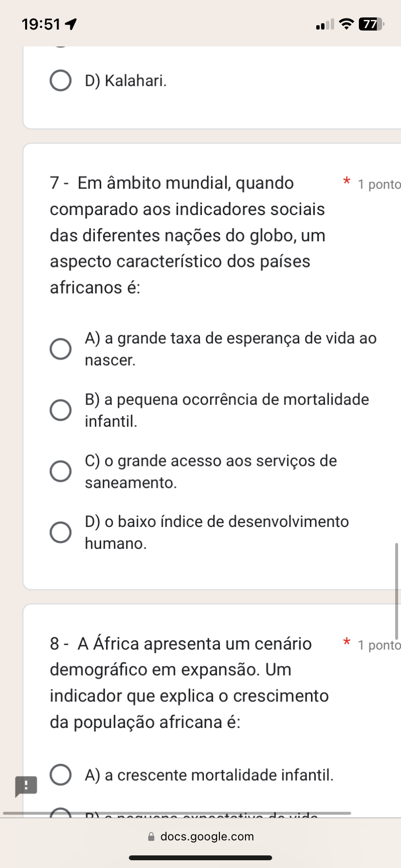Select "B) a pequena ocorrência de mortalidade" radio
Viewport: 401px width, 868px height.
pos(61,410)
